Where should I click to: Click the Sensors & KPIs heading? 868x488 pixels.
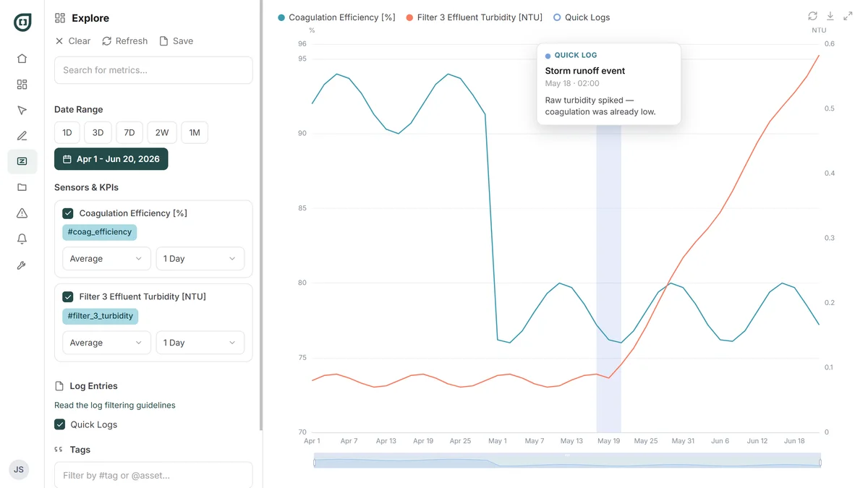click(86, 187)
